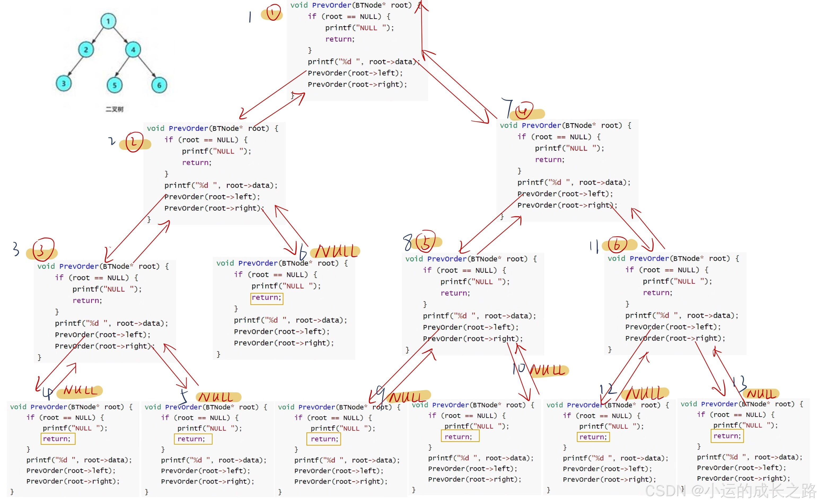818x504 pixels.
Task: Click tree node 4 circle
Action: pos(133,50)
